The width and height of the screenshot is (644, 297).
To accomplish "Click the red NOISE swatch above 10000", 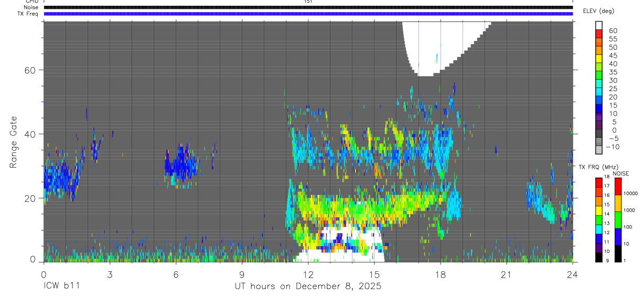I will coord(618,186).
